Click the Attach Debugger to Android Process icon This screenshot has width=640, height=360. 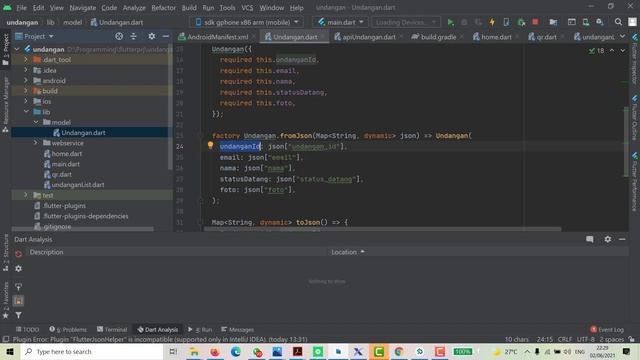tap(521, 22)
